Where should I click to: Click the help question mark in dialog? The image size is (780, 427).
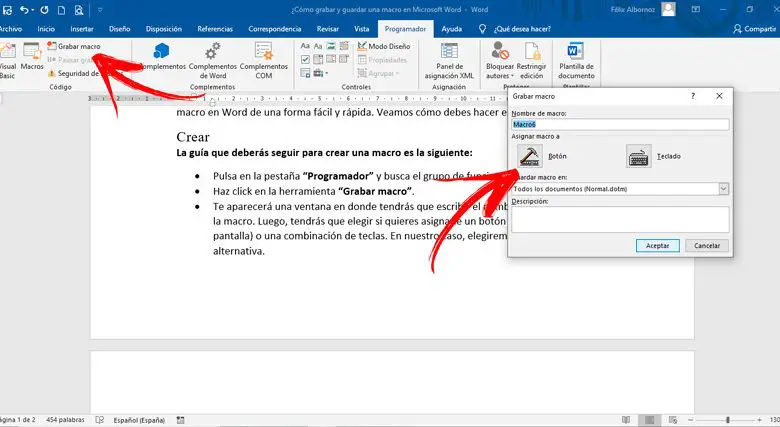[693, 96]
